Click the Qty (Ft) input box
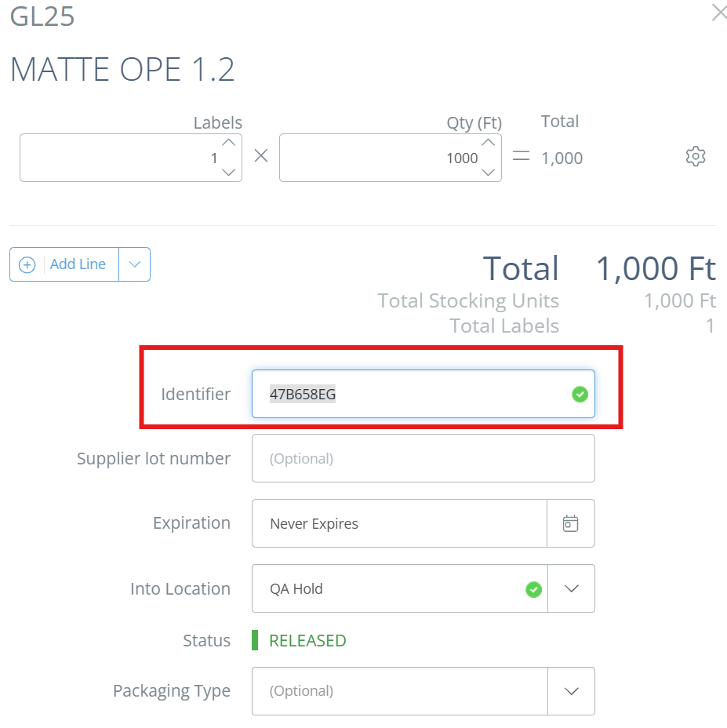This screenshot has height=728, width=727. (390, 158)
